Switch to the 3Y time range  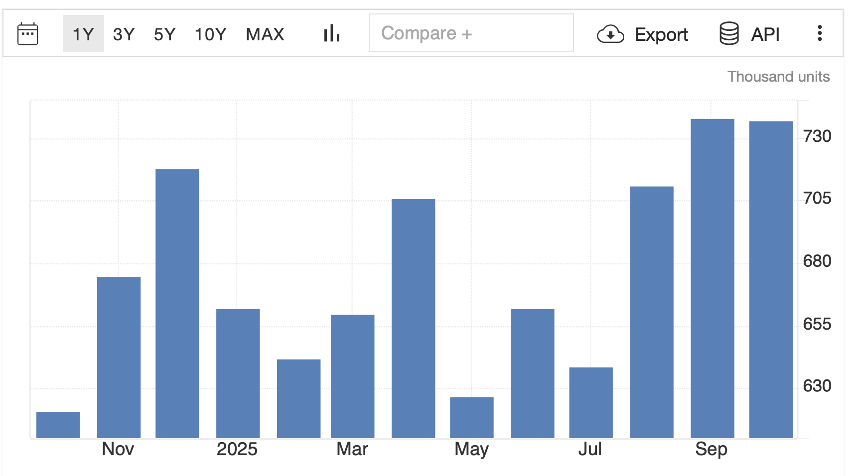pos(124,34)
